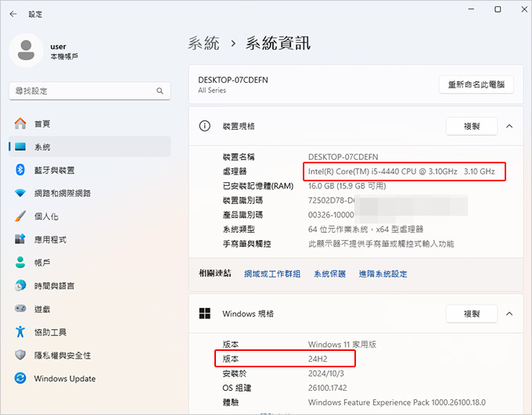Click the person icon for 帳戶
This screenshot has height=415, width=532.
20,262
